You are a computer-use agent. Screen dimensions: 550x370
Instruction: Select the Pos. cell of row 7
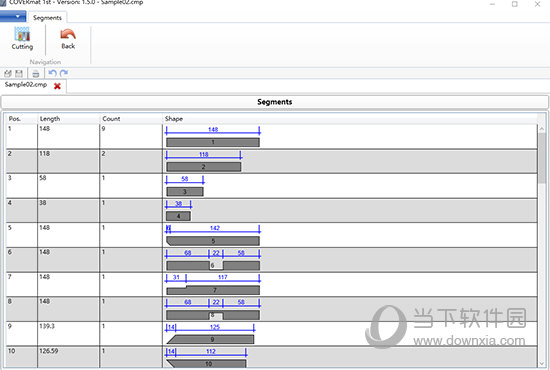[x=21, y=284]
